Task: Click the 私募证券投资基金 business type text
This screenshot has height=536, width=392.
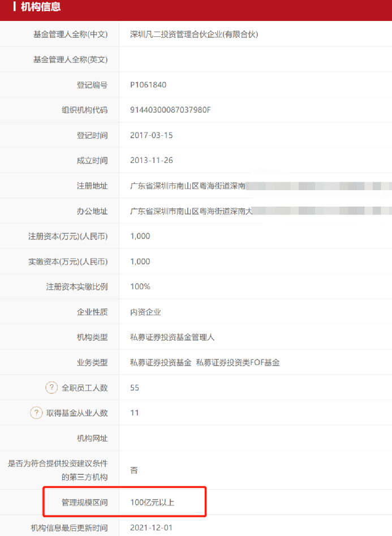Action: click(161, 362)
